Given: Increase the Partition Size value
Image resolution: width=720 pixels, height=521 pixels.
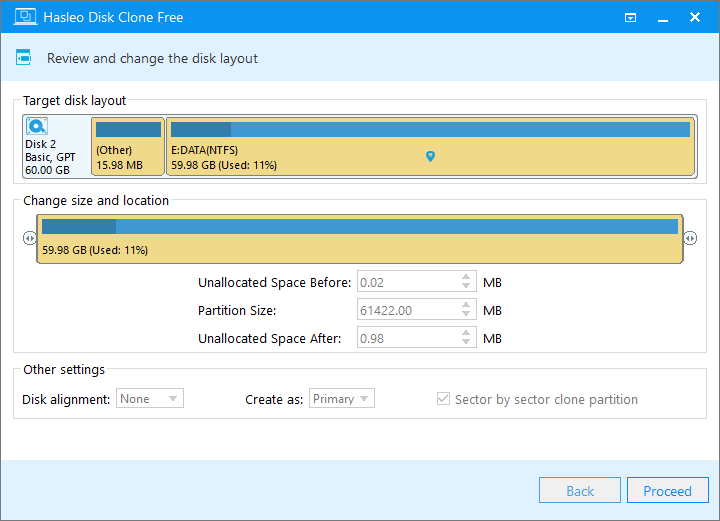Looking at the screenshot, I should (x=466, y=305).
